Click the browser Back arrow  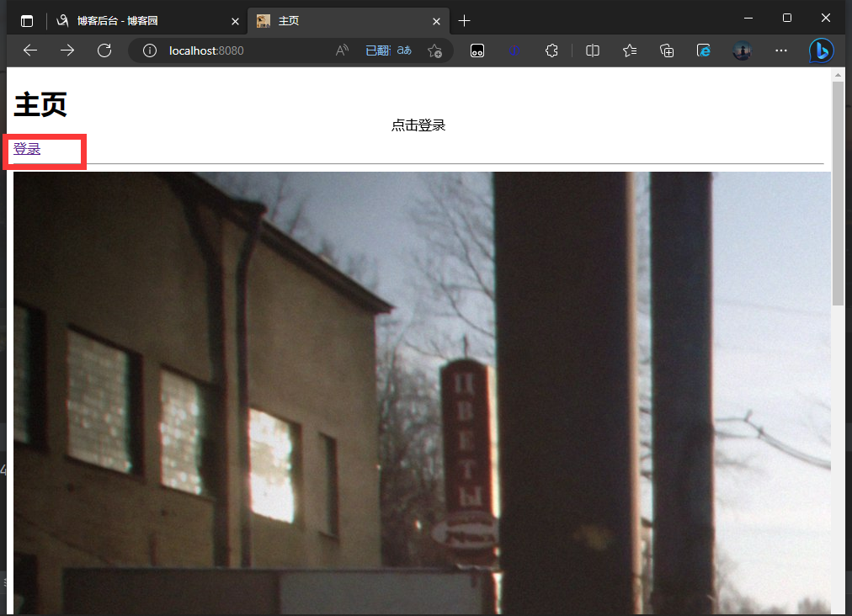point(30,50)
